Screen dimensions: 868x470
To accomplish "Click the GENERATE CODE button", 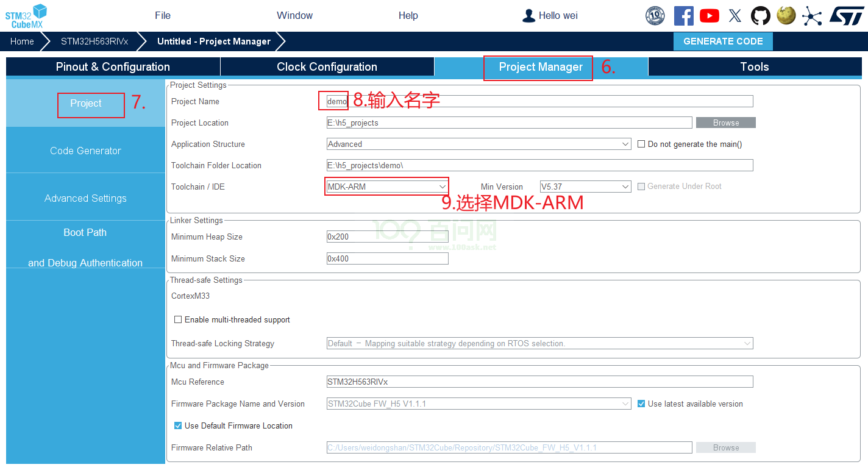I will [x=723, y=41].
